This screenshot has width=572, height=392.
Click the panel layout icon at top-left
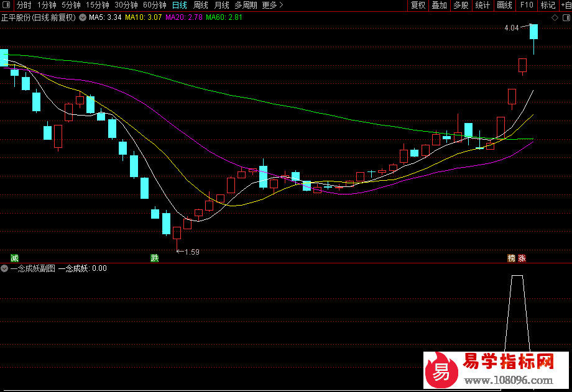pos(7,5)
